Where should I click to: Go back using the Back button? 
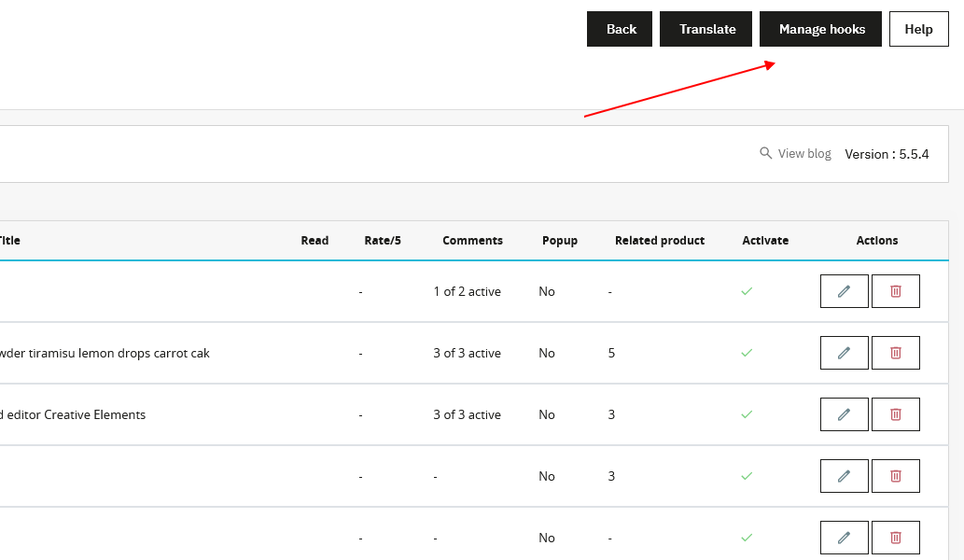click(621, 29)
